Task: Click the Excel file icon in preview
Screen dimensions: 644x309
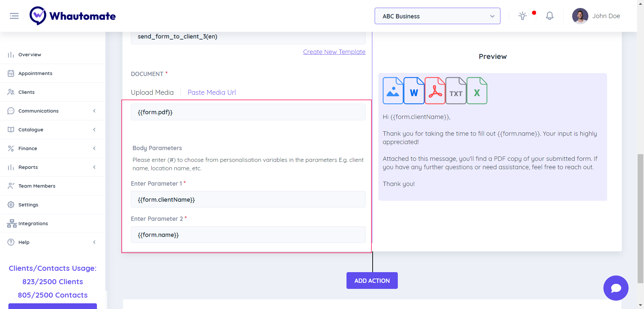Action: [x=477, y=91]
